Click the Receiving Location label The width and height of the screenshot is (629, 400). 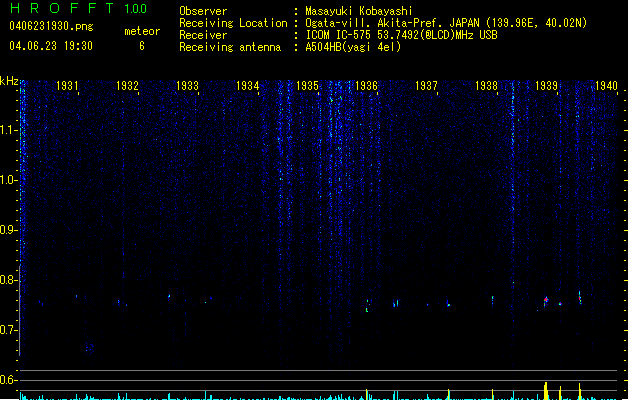pyautogui.click(x=233, y=23)
